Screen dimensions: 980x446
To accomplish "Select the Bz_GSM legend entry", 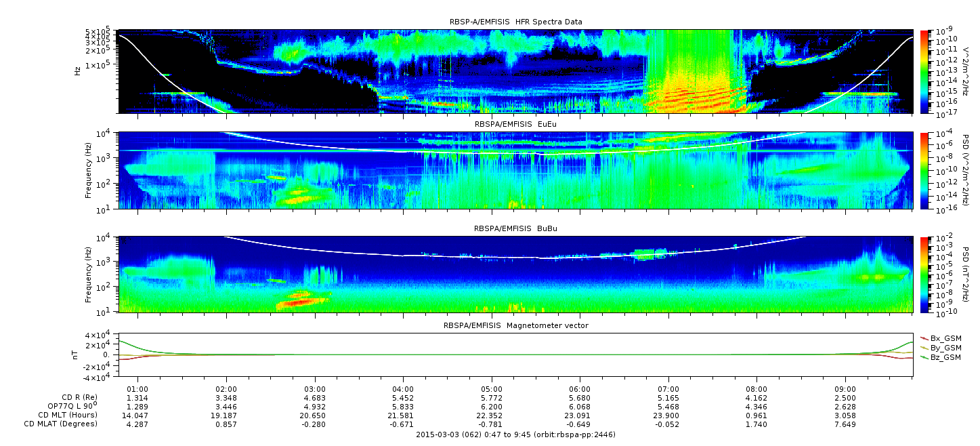I will pyautogui.click(x=945, y=357).
